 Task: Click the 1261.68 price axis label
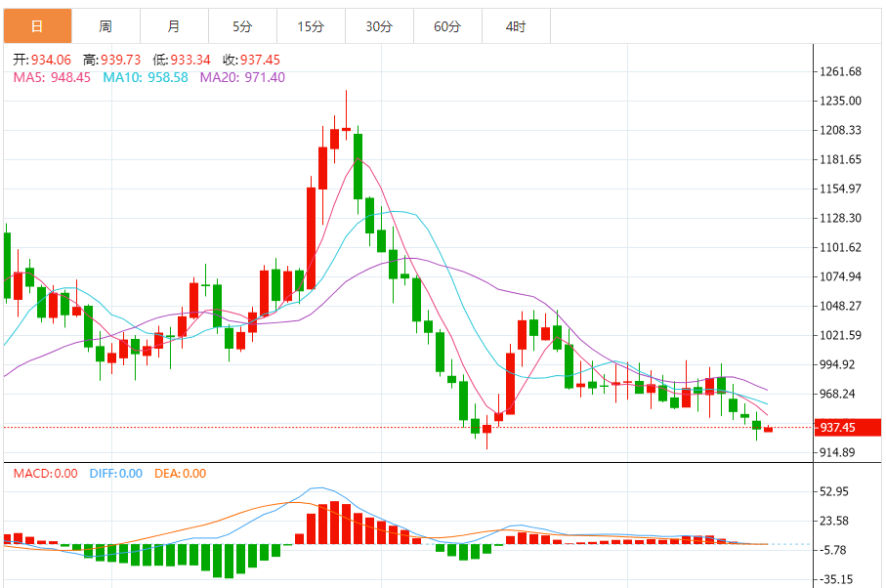840,71
